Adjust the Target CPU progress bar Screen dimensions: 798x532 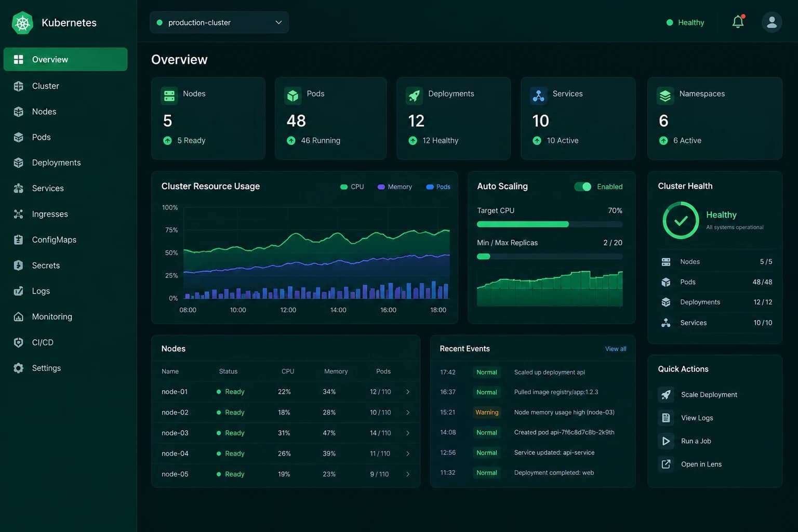[x=550, y=224]
